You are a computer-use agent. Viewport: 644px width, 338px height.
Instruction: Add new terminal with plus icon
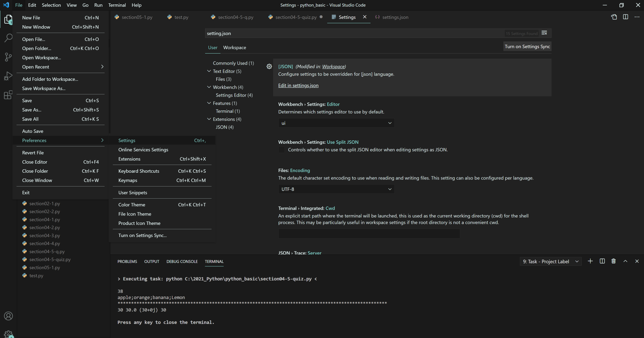point(590,261)
